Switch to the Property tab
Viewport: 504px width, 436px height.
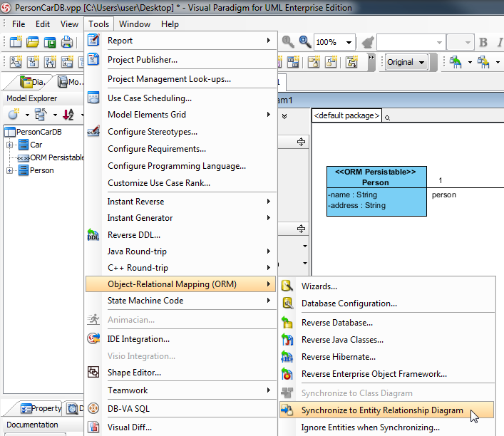pos(41,408)
